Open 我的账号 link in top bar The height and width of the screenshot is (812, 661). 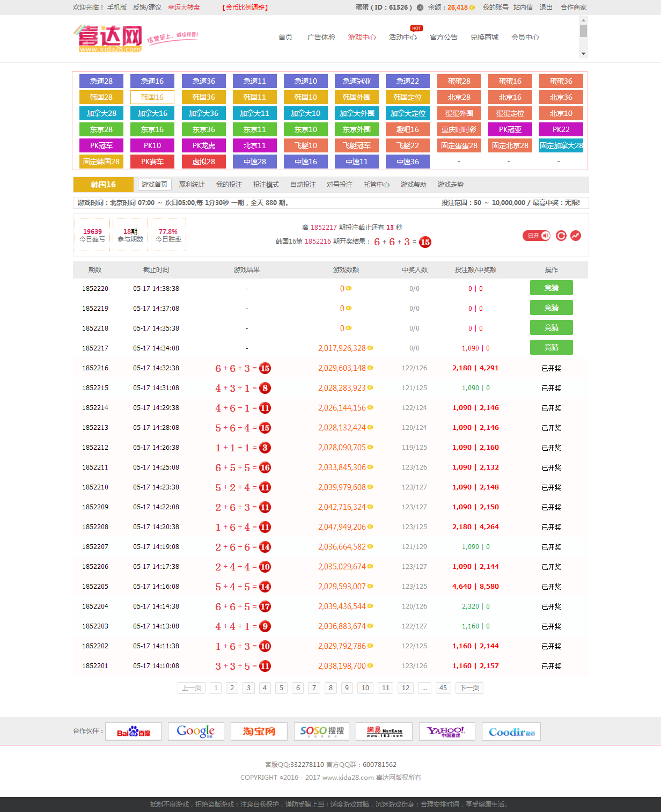click(495, 8)
